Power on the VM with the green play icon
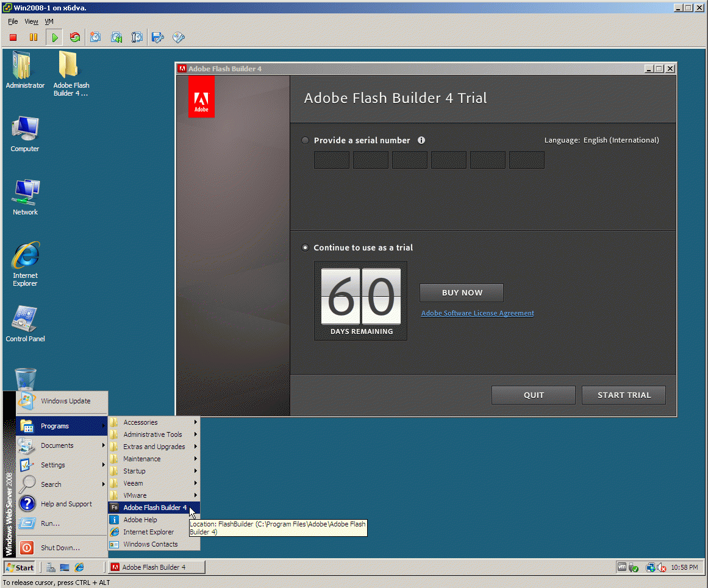 click(55, 37)
